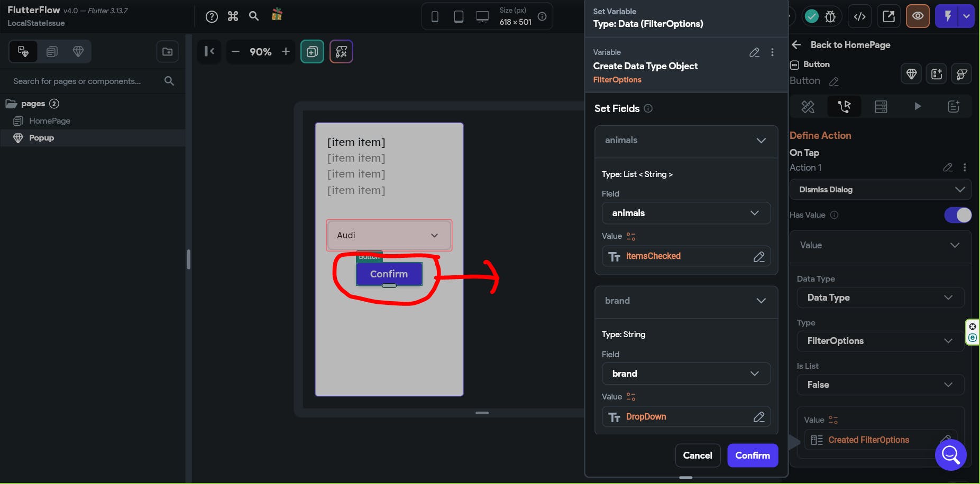This screenshot has height=484, width=980.
Task: Confirm the Set Fields dialog
Action: tap(753, 455)
